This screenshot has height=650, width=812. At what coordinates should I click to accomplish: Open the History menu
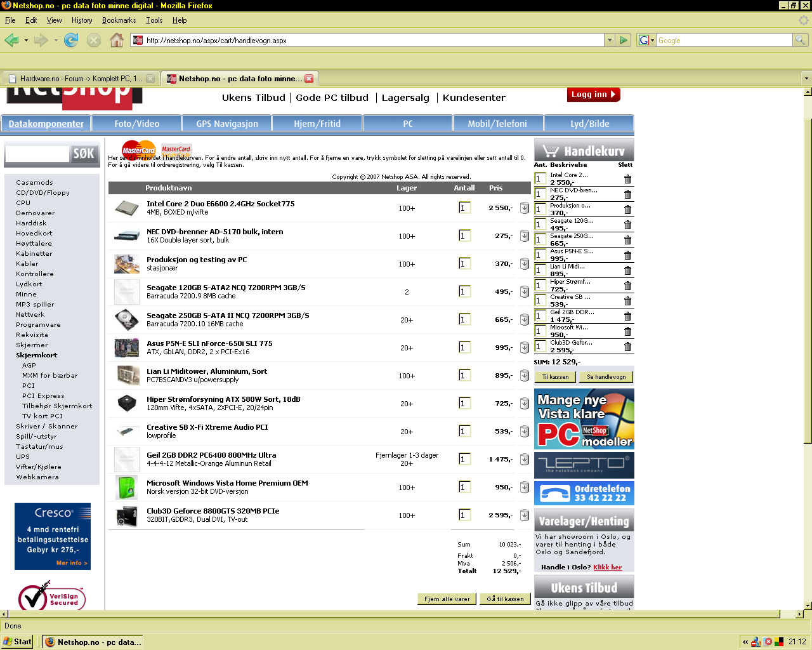point(82,20)
